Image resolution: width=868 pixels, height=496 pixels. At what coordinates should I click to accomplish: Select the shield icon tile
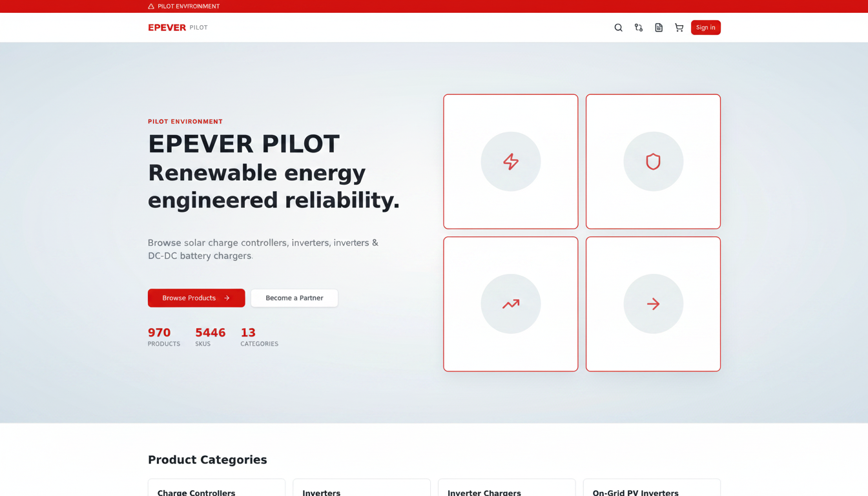point(653,161)
